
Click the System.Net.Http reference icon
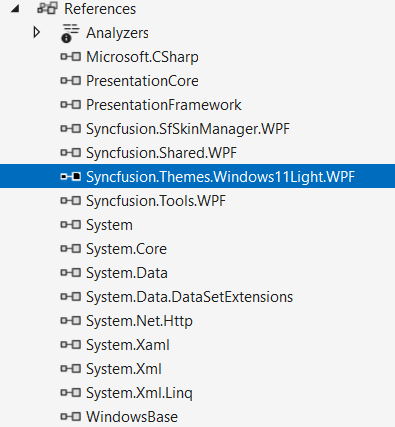71,321
